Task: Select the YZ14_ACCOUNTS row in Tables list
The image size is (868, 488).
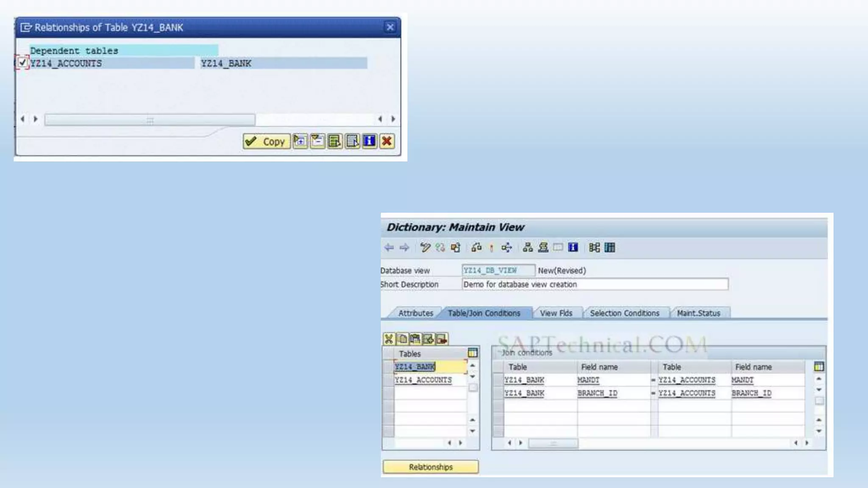Action: click(x=423, y=380)
